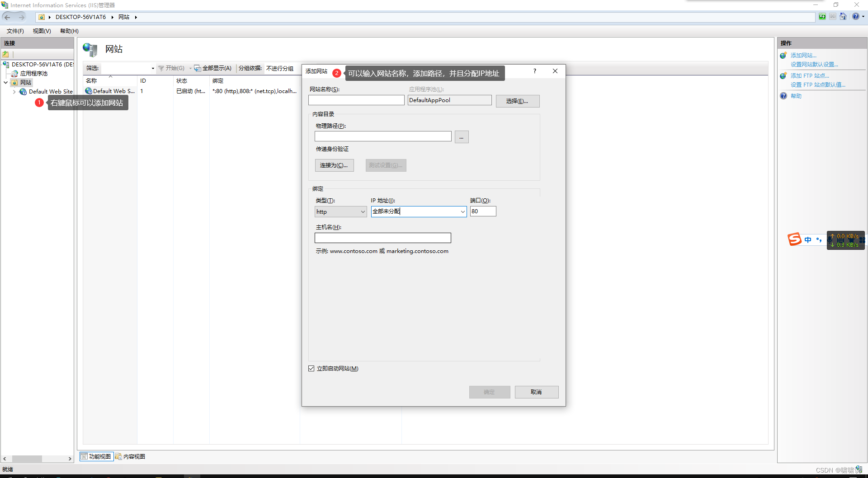Click the help icon in actions pane

(x=783, y=96)
